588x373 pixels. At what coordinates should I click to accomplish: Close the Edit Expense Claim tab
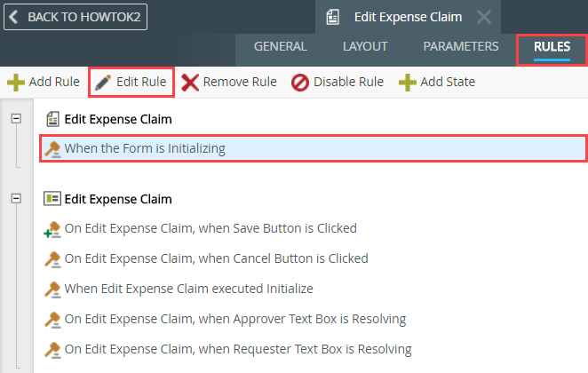pos(483,17)
